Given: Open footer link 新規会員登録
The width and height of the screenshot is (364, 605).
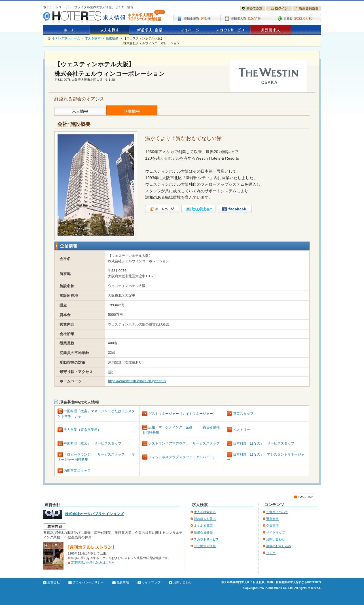Looking at the screenshot, I should coord(203,532).
